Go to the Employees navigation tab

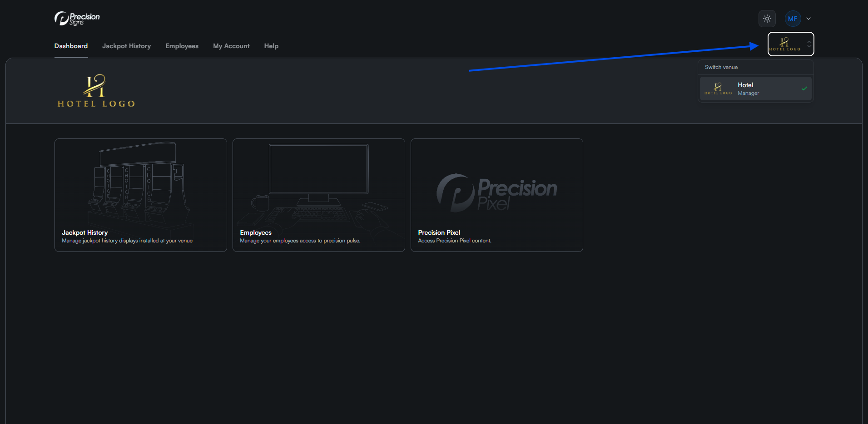[x=182, y=46]
